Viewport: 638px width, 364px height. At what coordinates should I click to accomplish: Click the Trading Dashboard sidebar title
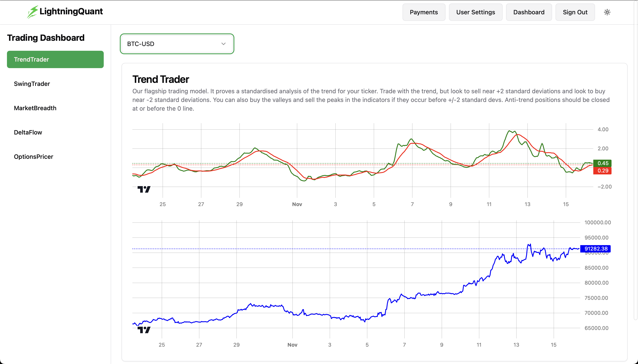click(x=46, y=38)
